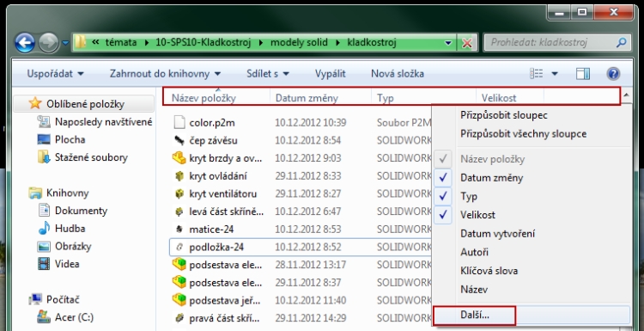Screen dimensions: 644x331
Task: Click the Vypálit button
Action: pyautogui.click(x=331, y=74)
